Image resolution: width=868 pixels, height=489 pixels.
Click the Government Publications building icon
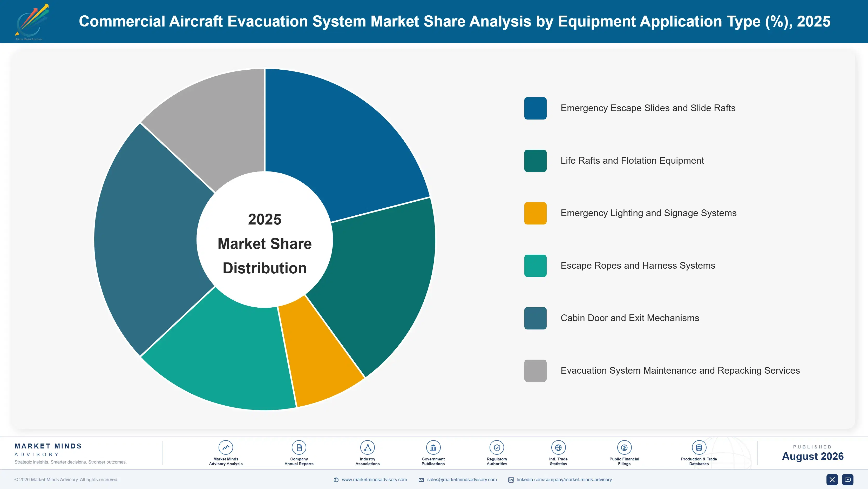pyautogui.click(x=433, y=447)
